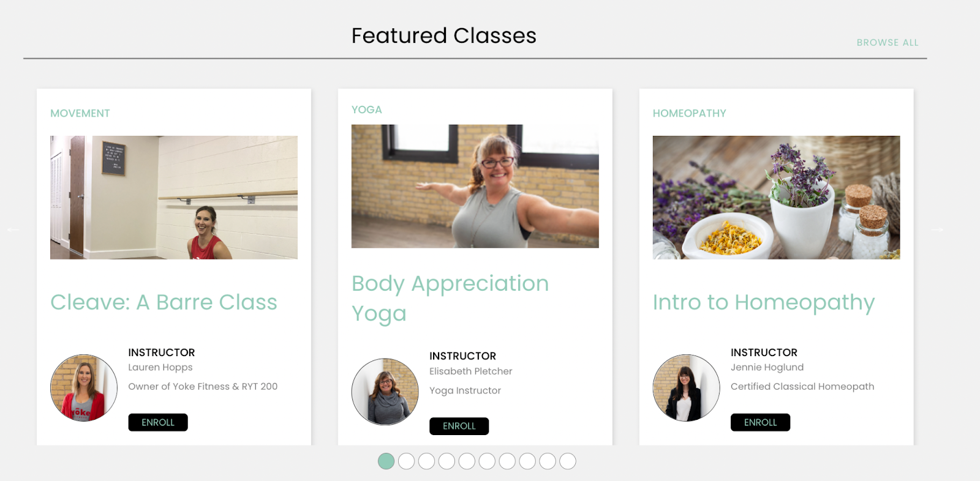Open Elisabeth Pletcher instructor avatar
Screen dimensions: 980x481
[385, 392]
